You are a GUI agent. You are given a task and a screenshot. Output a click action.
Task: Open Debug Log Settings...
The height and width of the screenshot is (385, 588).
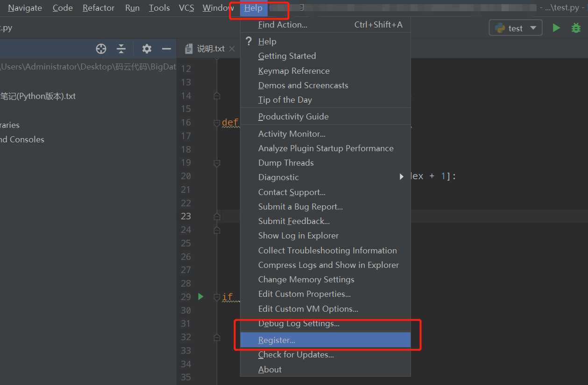pyautogui.click(x=326, y=323)
